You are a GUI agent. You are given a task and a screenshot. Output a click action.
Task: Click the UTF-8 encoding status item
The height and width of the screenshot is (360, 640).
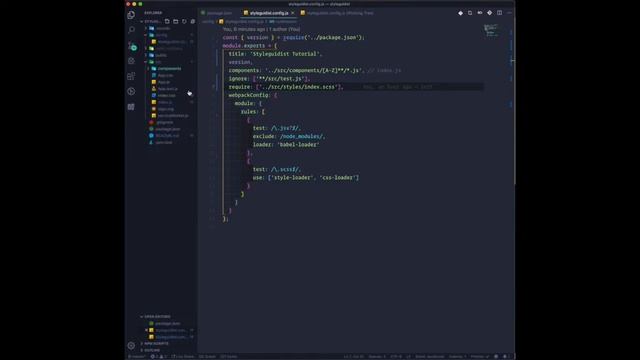(396, 357)
